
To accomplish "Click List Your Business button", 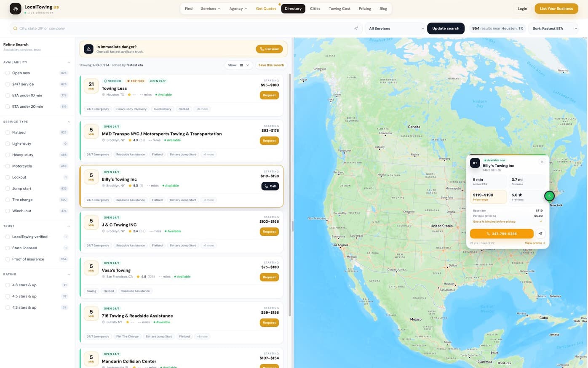I will [x=556, y=8].
